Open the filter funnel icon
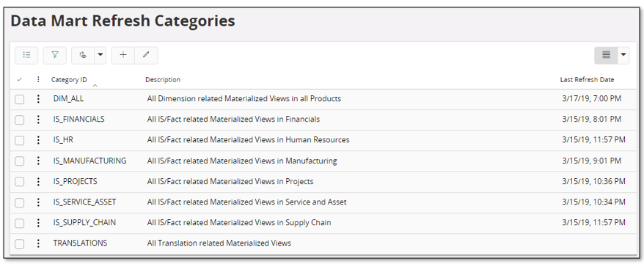 (x=54, y=55)
